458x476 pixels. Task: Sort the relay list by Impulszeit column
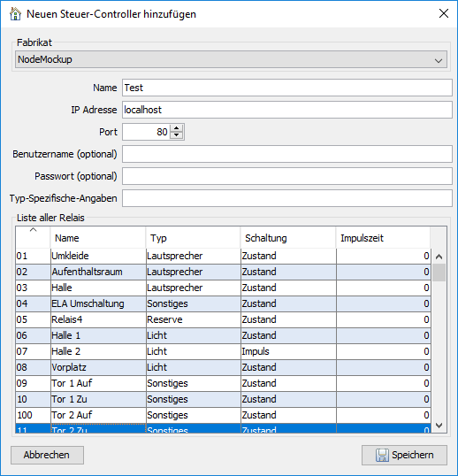coord(383,238)
